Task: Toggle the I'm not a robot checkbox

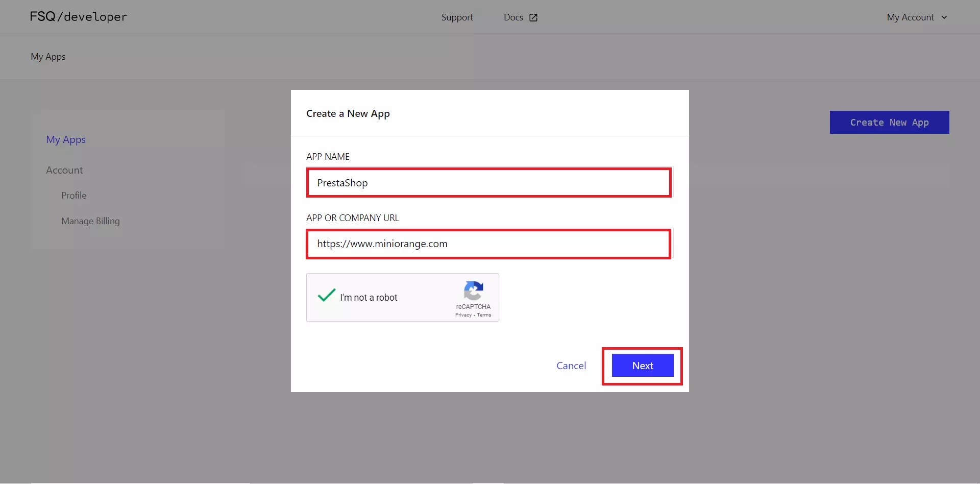Action: pyautogui.click(x=327, y=296)
